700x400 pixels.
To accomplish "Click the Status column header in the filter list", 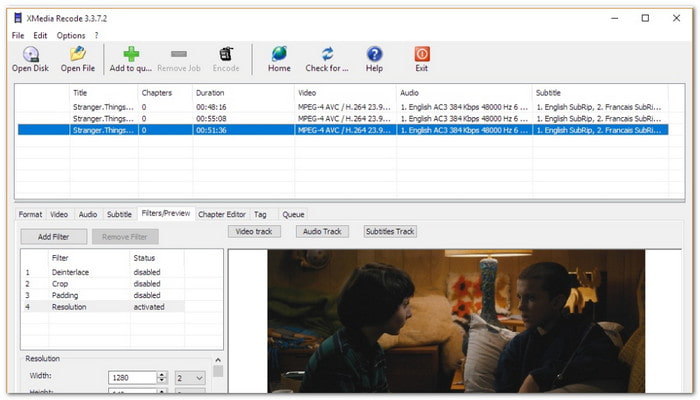I will pyautogui.click(x=157, y=258).
